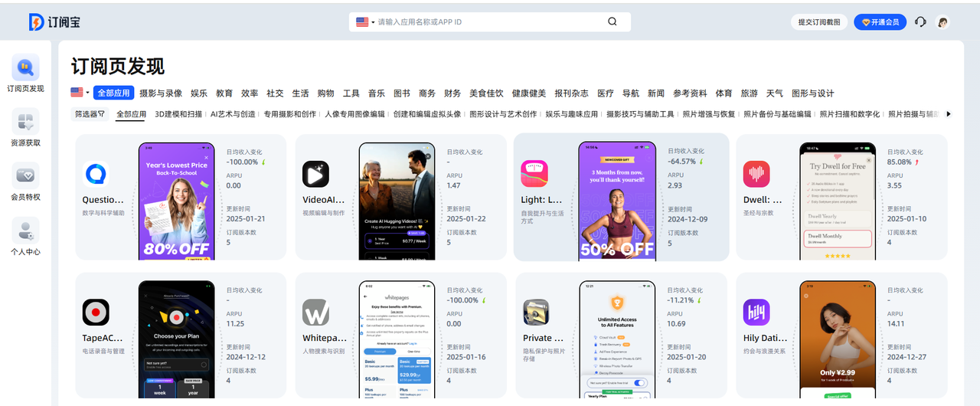
Task: Open the region flag dropdown beside 全部应用
Action: [x=80, y=93]
